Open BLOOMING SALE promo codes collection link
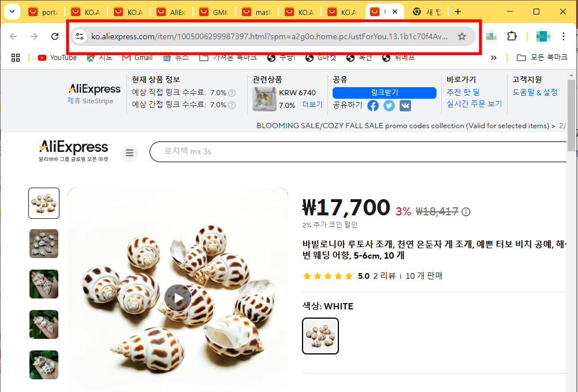The height and width of the screenshot is (392, 578). coord(405,126)
